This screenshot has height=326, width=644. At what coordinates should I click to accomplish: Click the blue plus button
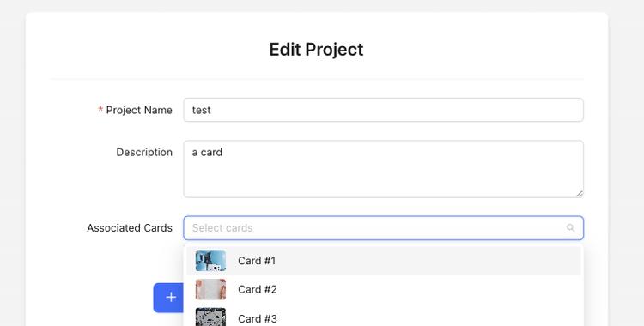(x=168, y=297)
